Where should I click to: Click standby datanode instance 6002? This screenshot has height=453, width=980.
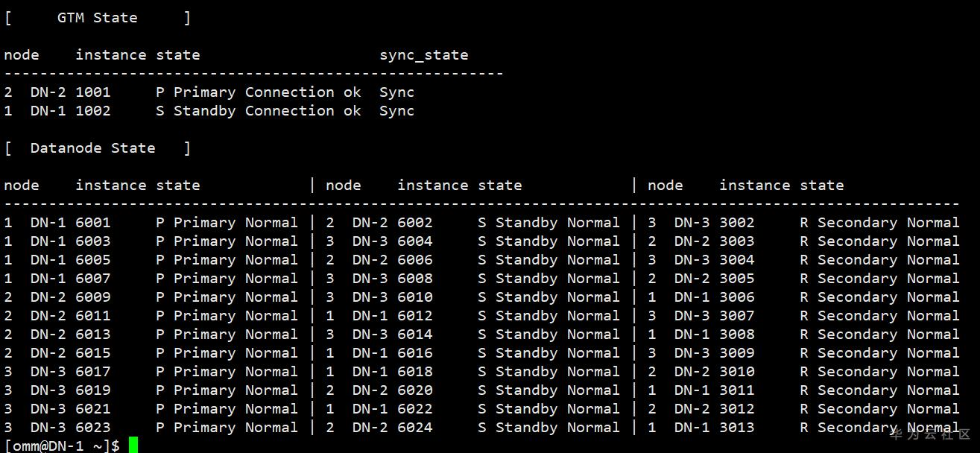(x=414, y=223)
